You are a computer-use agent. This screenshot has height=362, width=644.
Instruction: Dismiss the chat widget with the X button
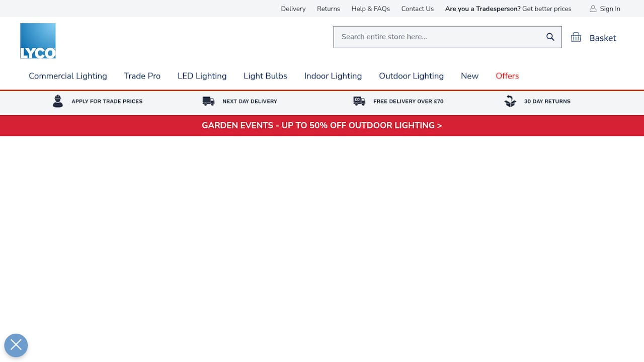[16, 345]
